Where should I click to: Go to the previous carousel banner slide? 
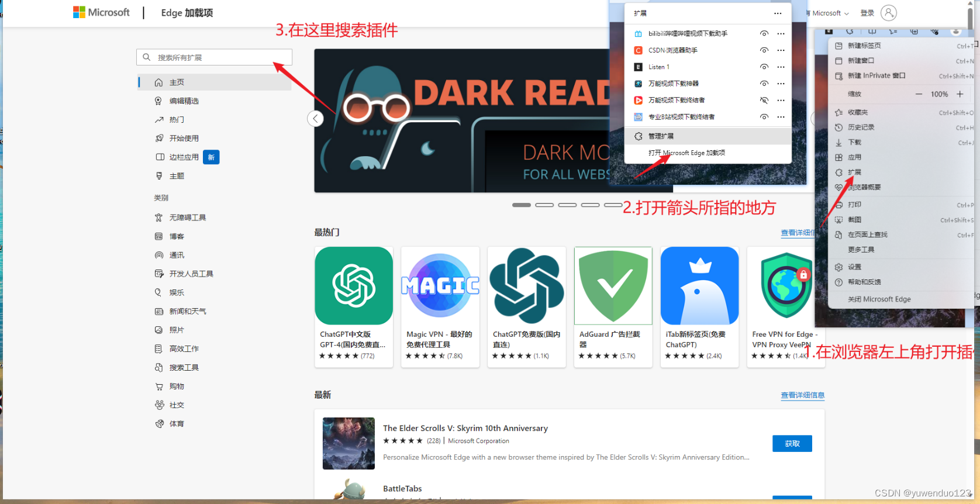[315, 119]
